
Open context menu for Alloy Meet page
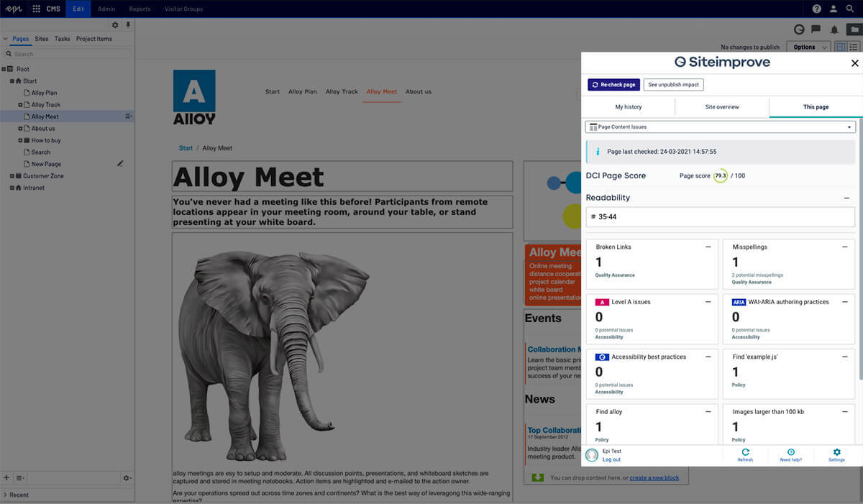coord(129,116)
